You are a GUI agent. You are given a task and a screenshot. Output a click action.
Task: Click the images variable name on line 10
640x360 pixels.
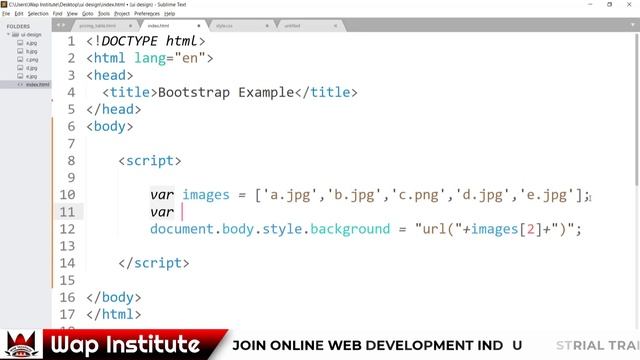pos(206,195)
